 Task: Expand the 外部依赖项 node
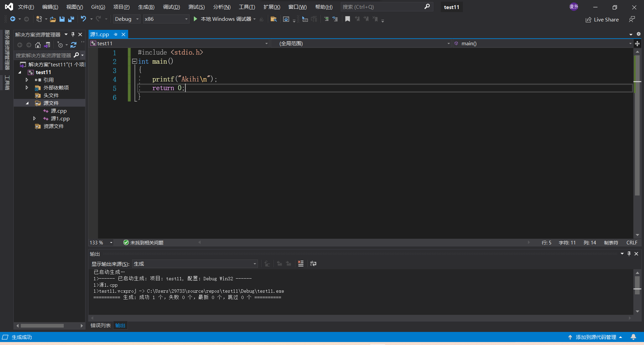coord(27,88)
